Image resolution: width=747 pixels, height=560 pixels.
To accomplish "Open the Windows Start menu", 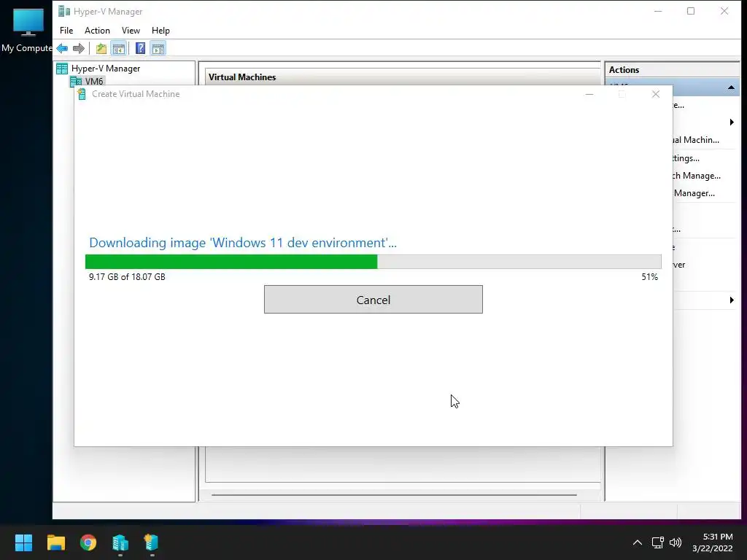I will pos(23,542).
